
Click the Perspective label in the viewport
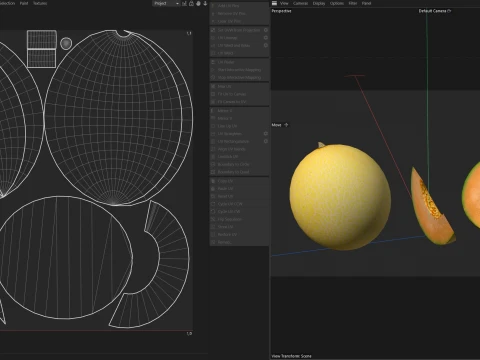tap(281, 11)
